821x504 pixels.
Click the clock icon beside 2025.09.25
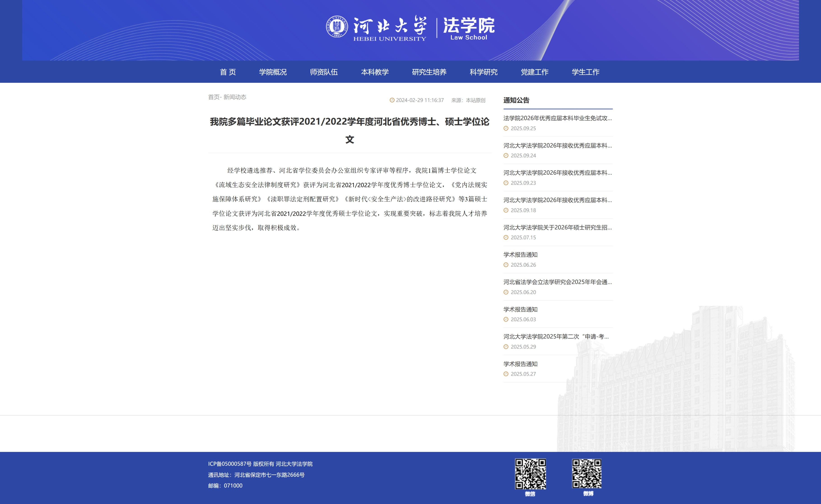[x=506, y=128]
